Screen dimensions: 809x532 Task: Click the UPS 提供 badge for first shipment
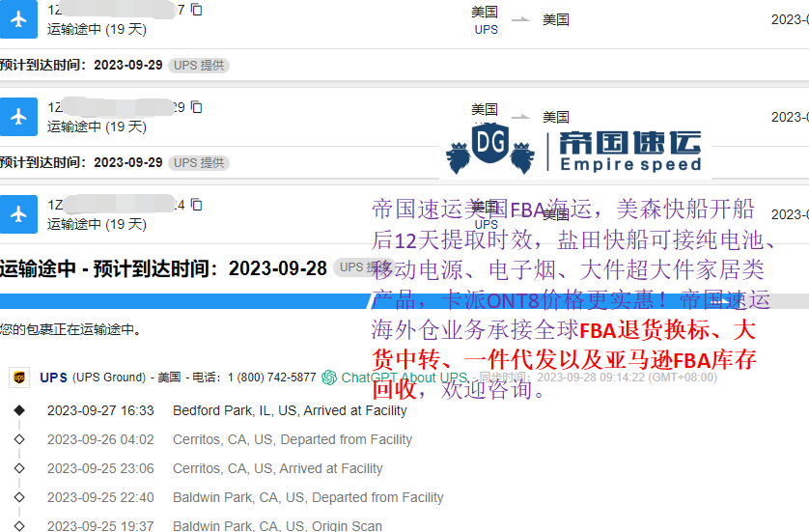click(199, 66)
